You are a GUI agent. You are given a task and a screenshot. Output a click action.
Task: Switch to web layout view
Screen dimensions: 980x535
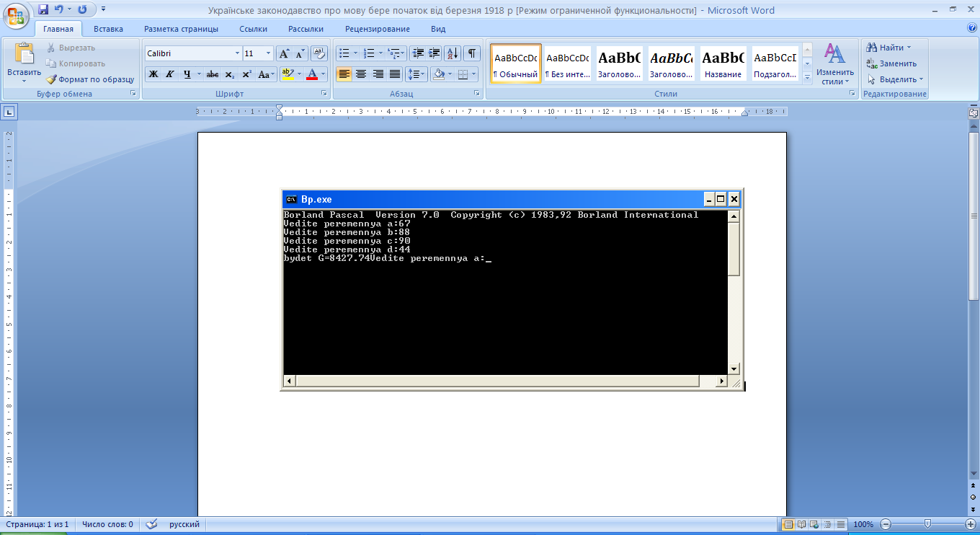[x=814, y=524]
